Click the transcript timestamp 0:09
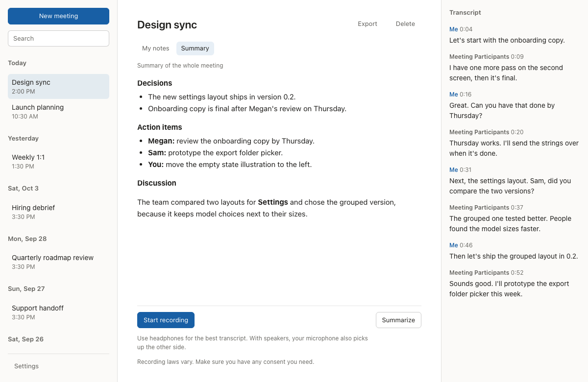 (517, 57)
